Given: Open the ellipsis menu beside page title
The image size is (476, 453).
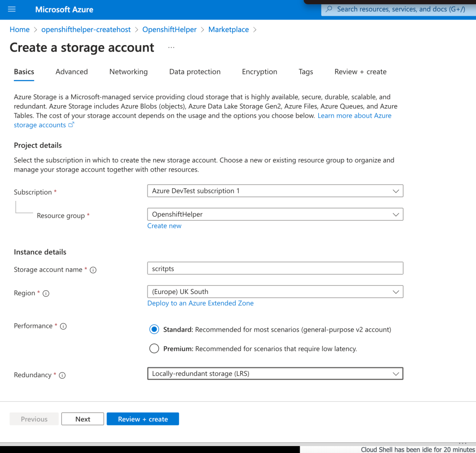Looking at the screenshot, I should tap(171, 47).
